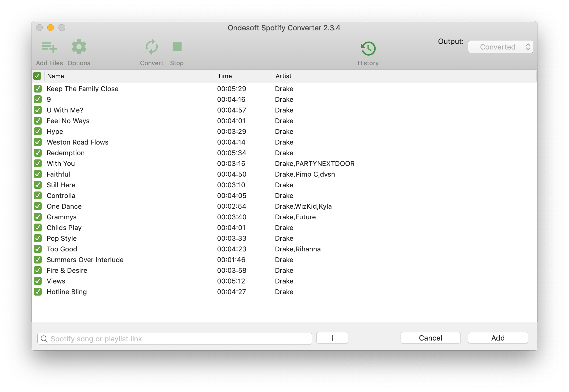The image size is (569, 392).
Task: Click the Artist column header
Action: (x=405, y=76)
